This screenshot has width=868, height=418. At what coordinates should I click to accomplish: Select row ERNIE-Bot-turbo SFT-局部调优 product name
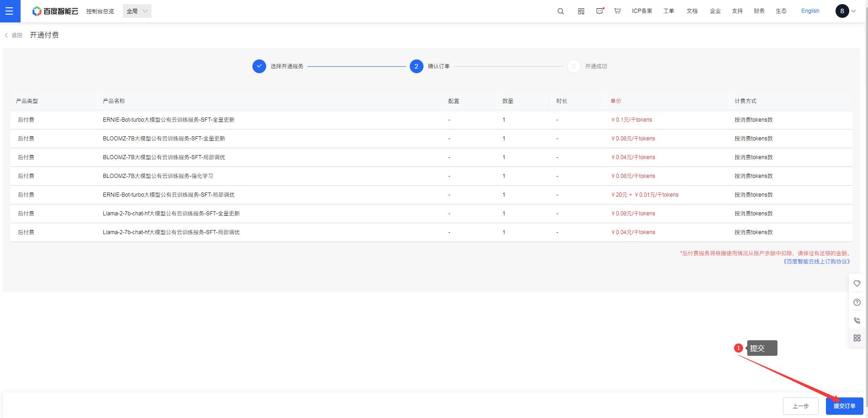(x=169, y=195)
